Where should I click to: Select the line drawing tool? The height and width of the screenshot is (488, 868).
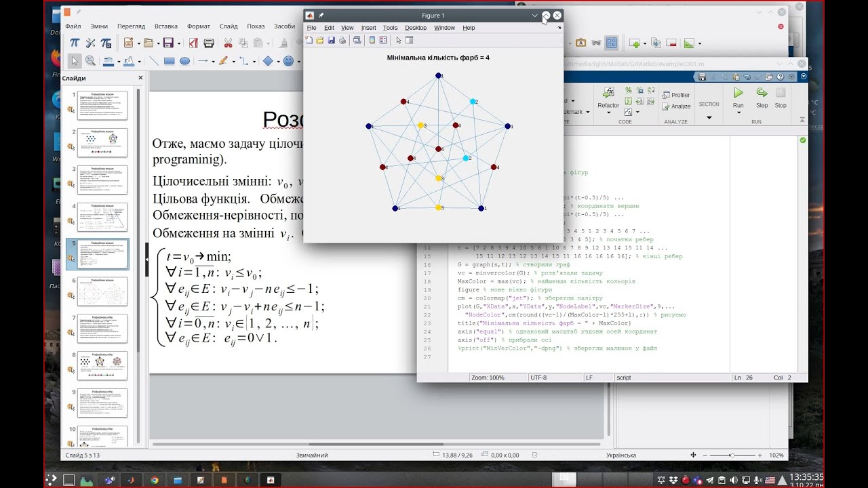pos(154,61)
